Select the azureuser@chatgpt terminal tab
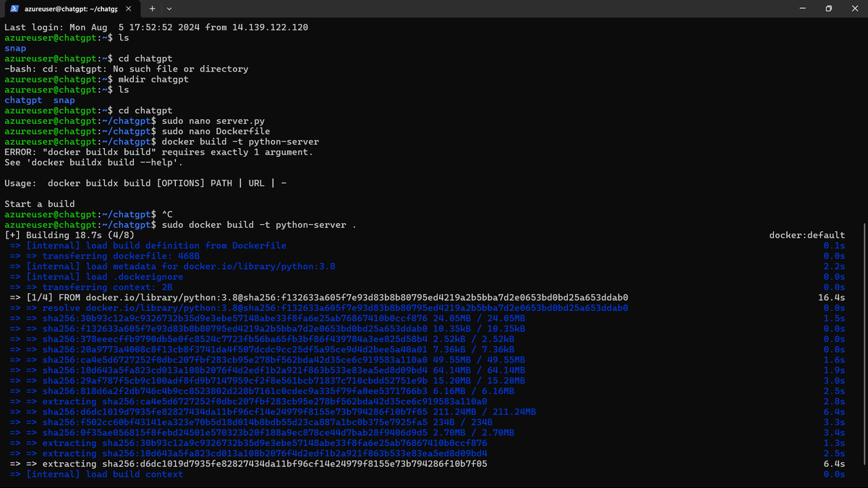868x488 pixels. pos(69,9)
